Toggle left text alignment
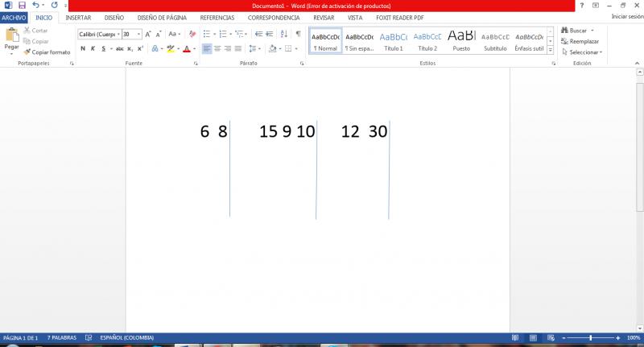This screenshot has height=347, width=644. coord(207,48)
